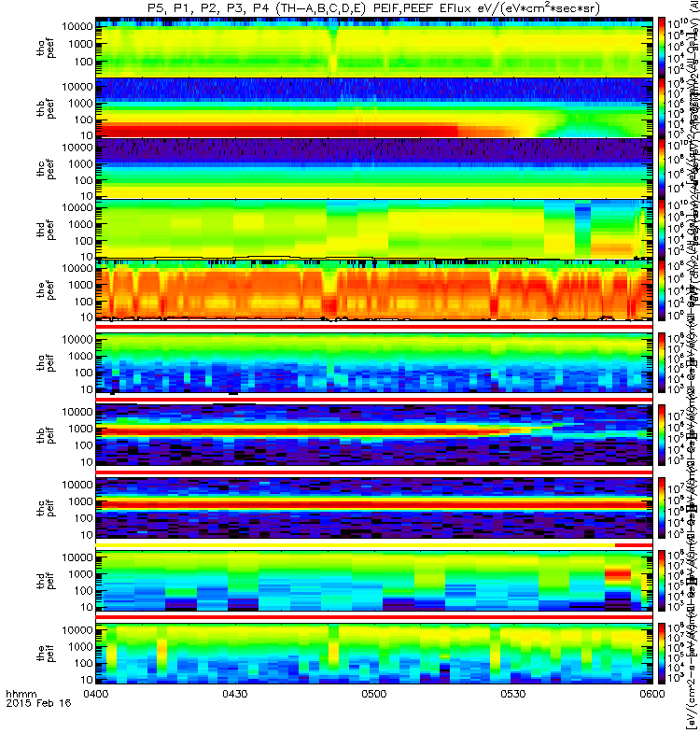Select the 'the peef' panel label

46,290
